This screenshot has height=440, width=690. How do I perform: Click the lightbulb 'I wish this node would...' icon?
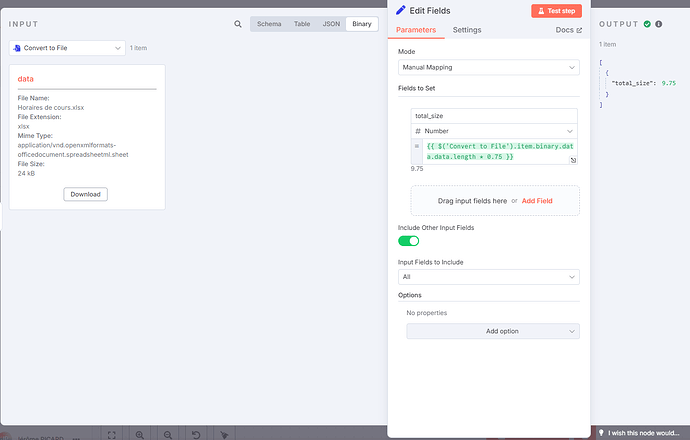601,433
